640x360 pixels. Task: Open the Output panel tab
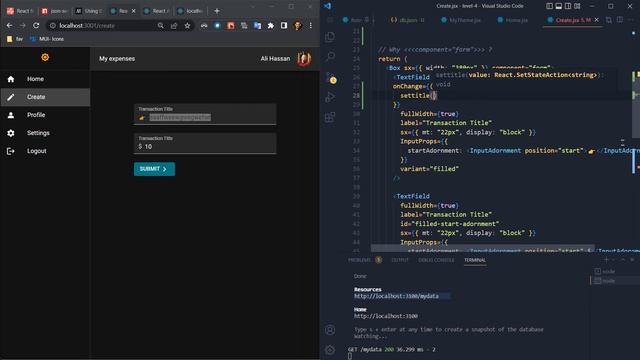tap(400, 260)
